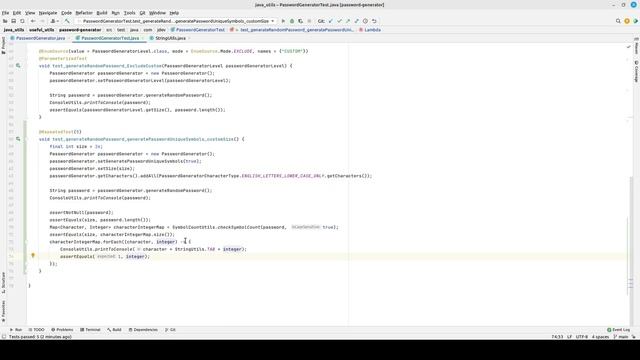Debug the selected test configuration
This screenshot has width=640, height=360.
(x=292, y=21)
